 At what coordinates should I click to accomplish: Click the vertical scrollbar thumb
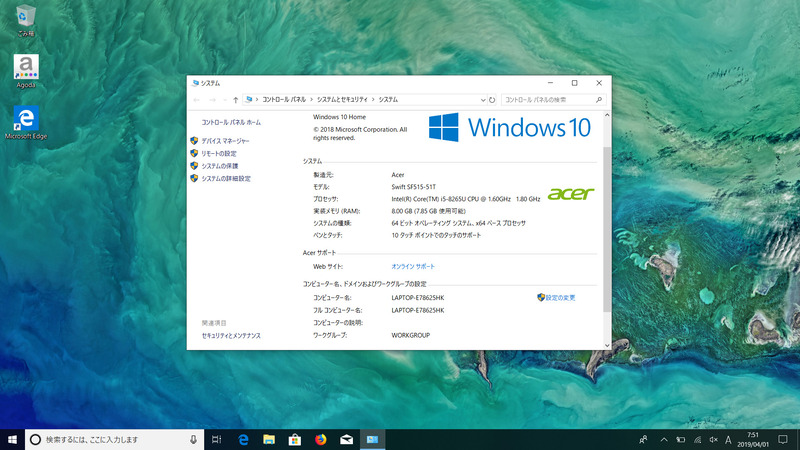[607, 229]
